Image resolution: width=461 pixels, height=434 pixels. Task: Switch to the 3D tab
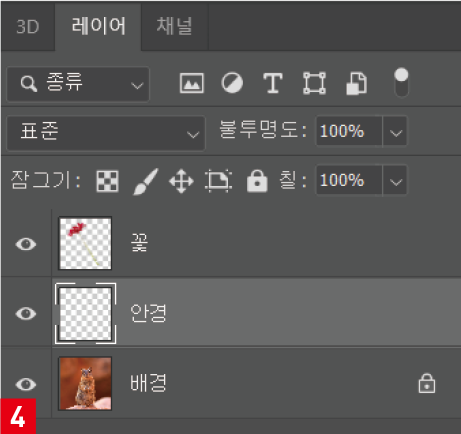28,26
